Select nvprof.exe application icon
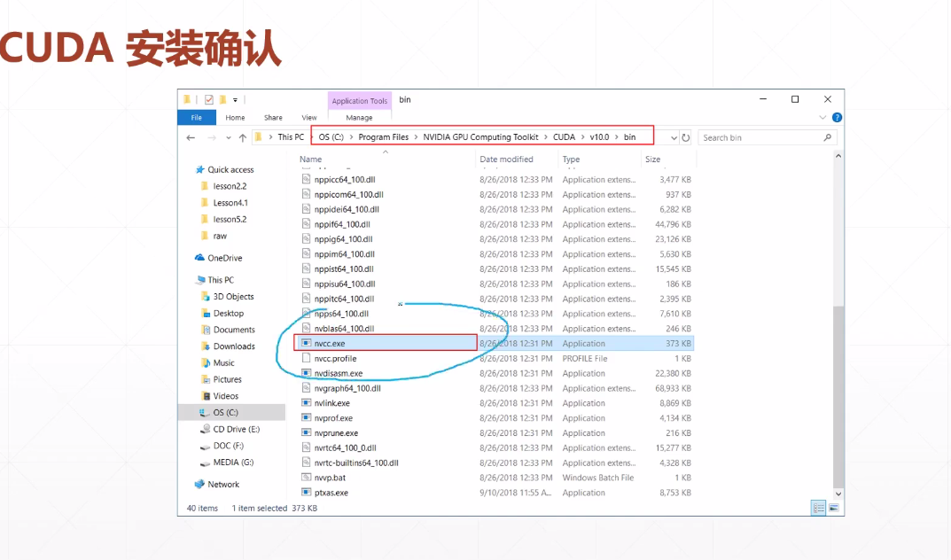The image size is (951, 560). (x=307, y=417)
